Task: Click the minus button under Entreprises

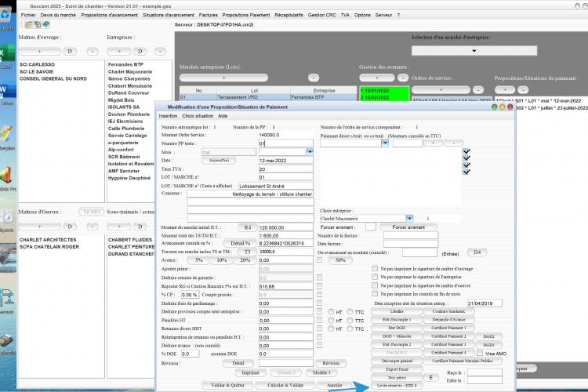Action: tap(160, 52)
